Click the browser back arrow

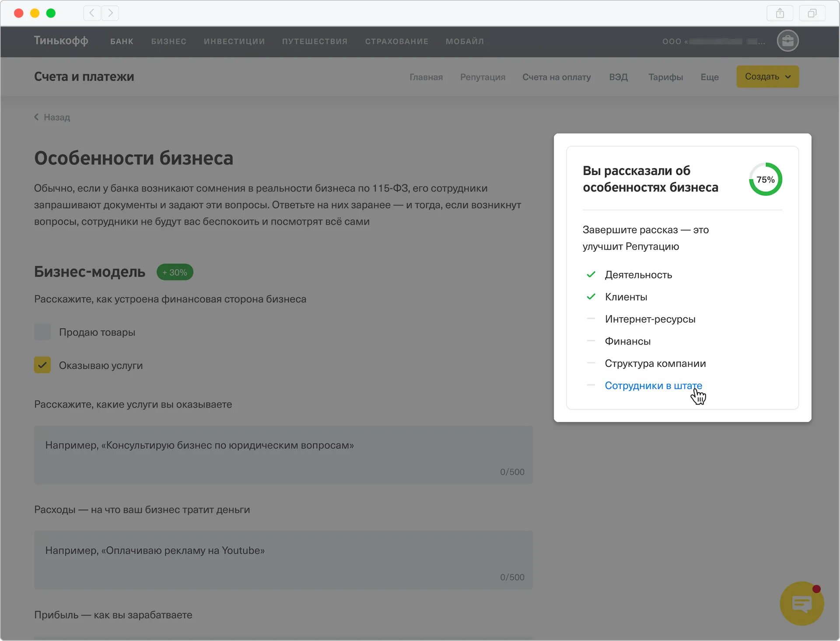92,13
